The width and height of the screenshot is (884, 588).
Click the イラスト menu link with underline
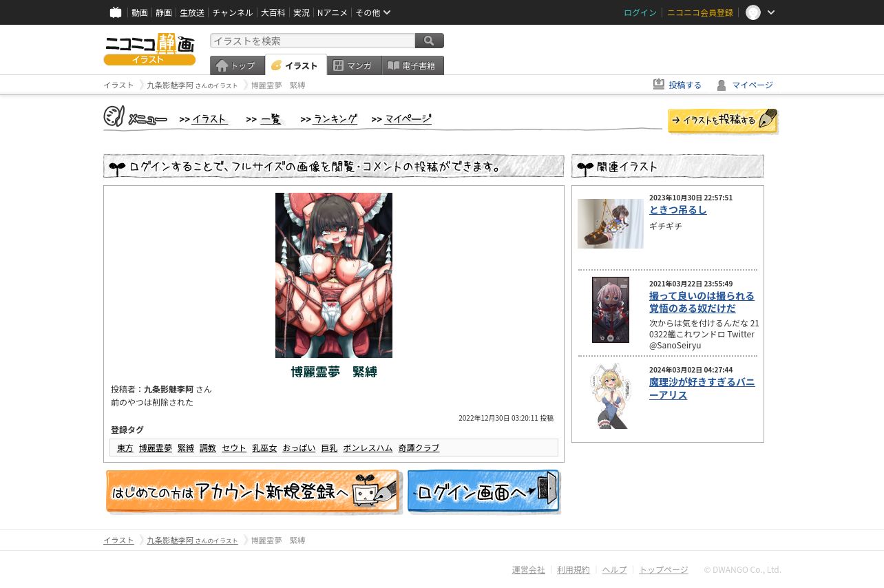tap(209, 118)
